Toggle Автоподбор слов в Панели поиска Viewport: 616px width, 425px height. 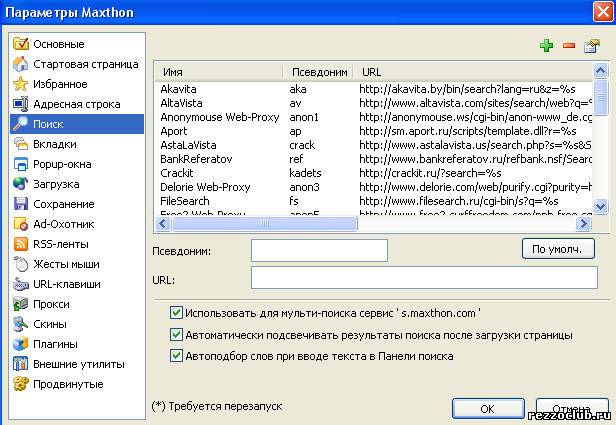point(176,356)
